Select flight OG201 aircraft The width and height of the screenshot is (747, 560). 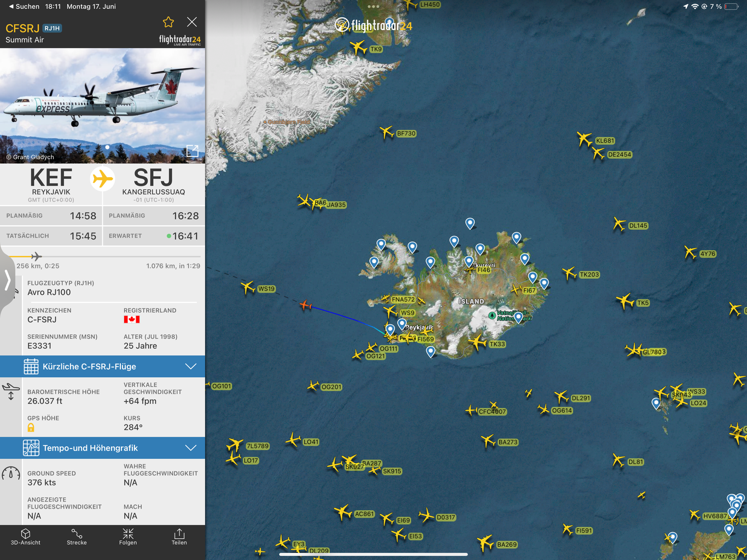(x=313, y=386)
